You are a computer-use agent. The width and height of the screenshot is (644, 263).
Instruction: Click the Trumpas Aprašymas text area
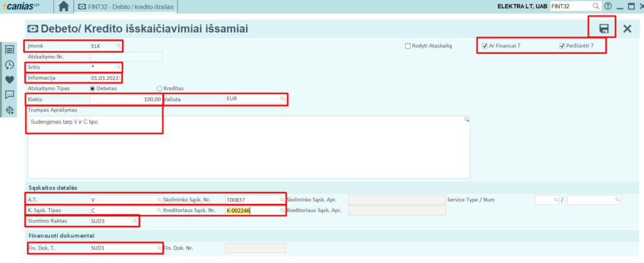point(248,148)
